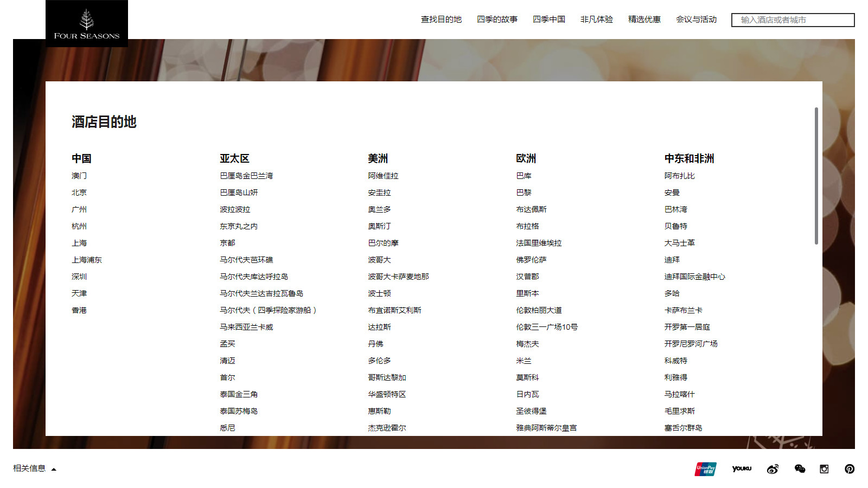Open the Youku icon link

(x=742, y=469)
